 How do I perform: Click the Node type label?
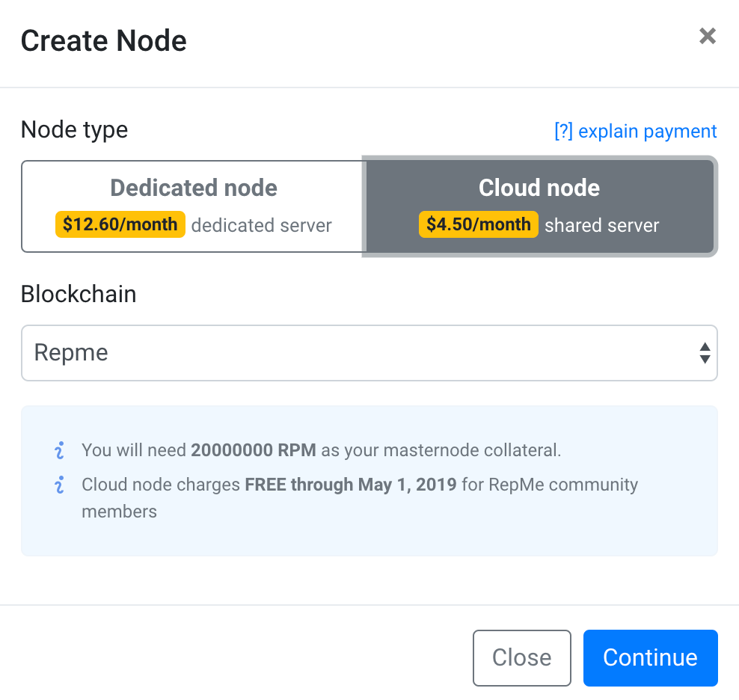pyautogui.click(x=74, y=130)
